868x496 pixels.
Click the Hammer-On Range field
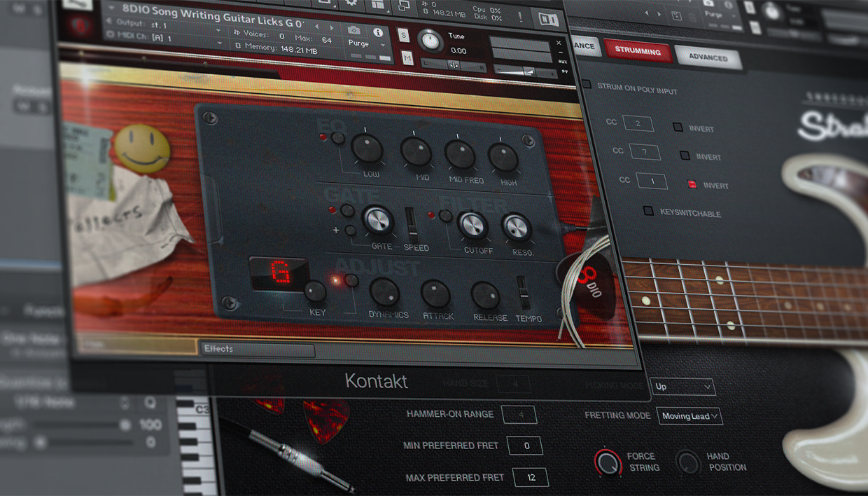[x=519, y=414]
